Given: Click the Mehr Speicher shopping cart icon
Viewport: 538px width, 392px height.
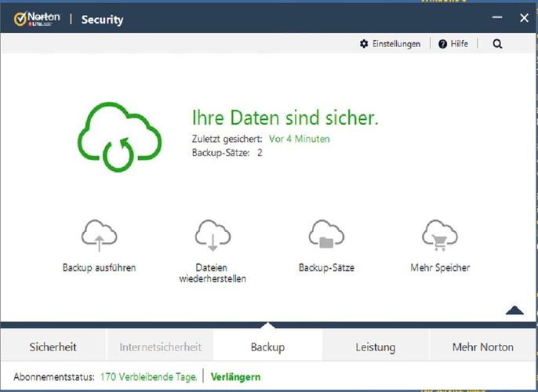Looking at the screenshot, I should [x=439, y=234].
